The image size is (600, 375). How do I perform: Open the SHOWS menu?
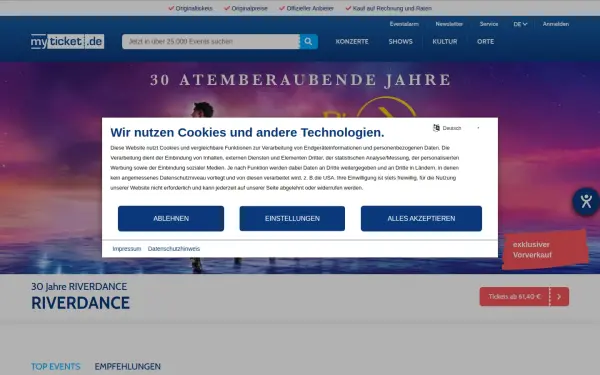click(x=401, y=41)
